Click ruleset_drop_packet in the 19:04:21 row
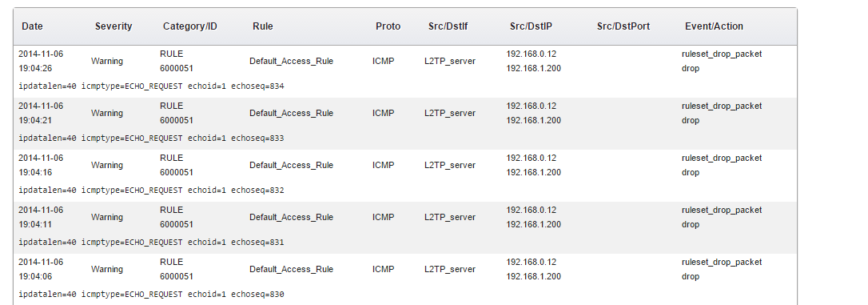Image resolution: width=868 pixels, height=305 pixels. pyautogui.click(x=721, y=106)
